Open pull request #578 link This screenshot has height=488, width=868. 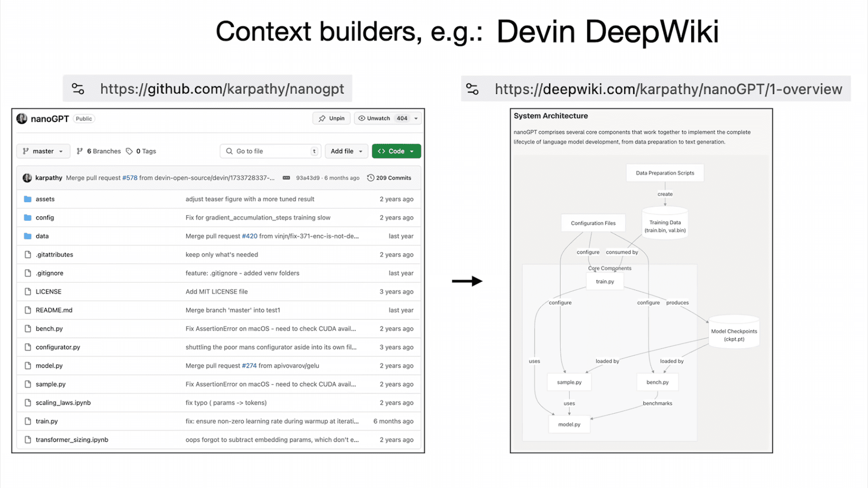[x=130, y=178]
